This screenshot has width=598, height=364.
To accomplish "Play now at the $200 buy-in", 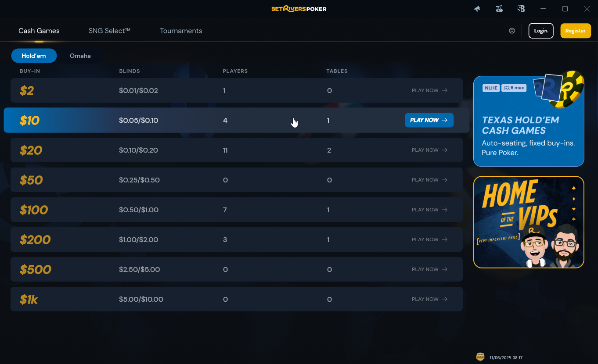I will [429, 239].
